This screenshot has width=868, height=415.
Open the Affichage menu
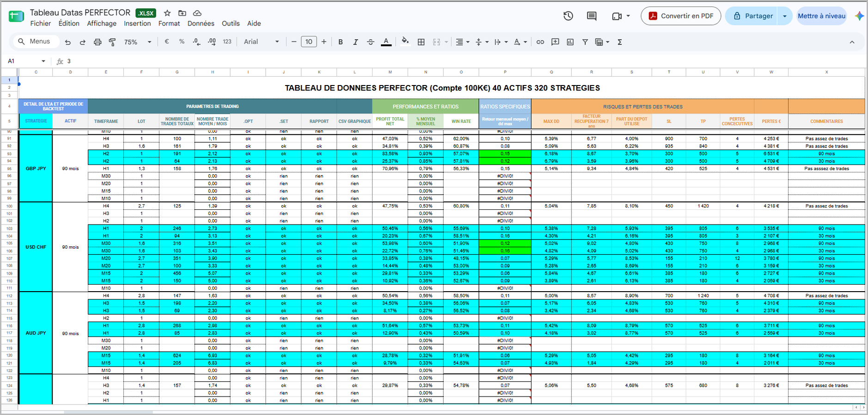102,24
